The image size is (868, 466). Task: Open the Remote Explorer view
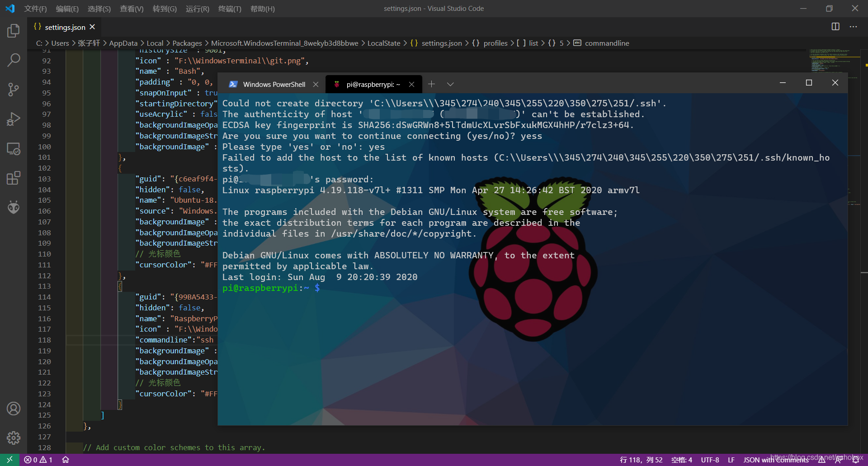click(x=14, y=149)
